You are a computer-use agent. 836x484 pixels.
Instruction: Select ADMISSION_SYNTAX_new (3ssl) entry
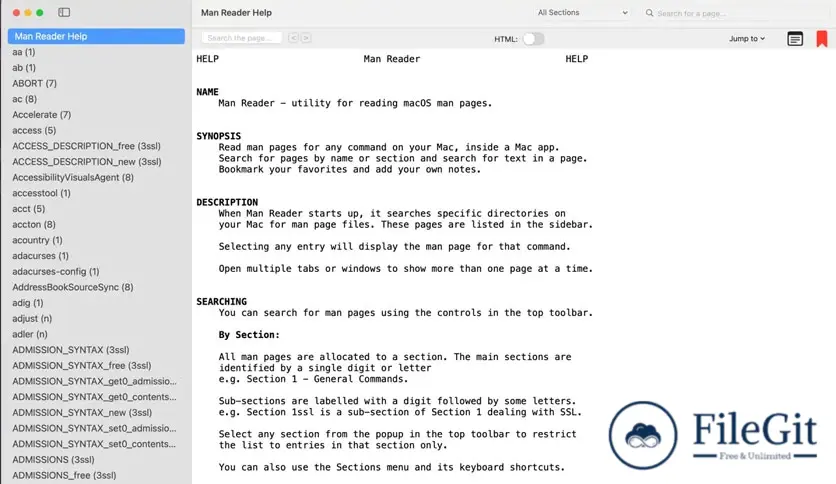tap(82, 413)
